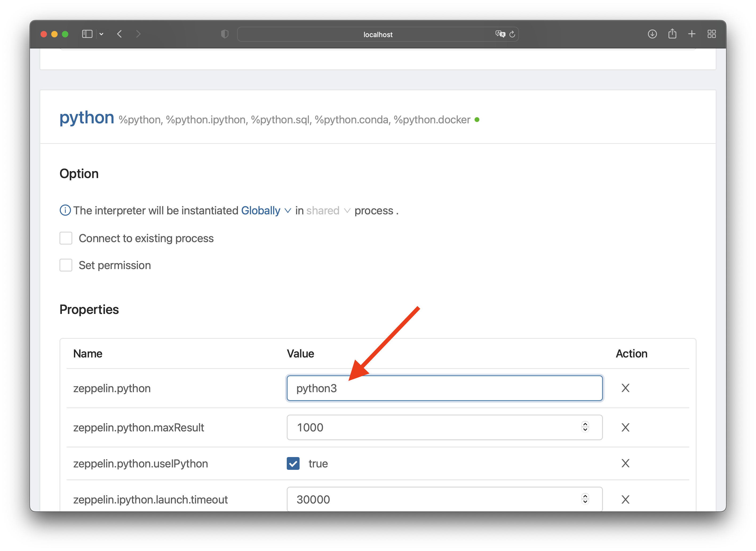Enable Set permission checkbox
This screenshot has width=756, height=551.
pos(66,265)
